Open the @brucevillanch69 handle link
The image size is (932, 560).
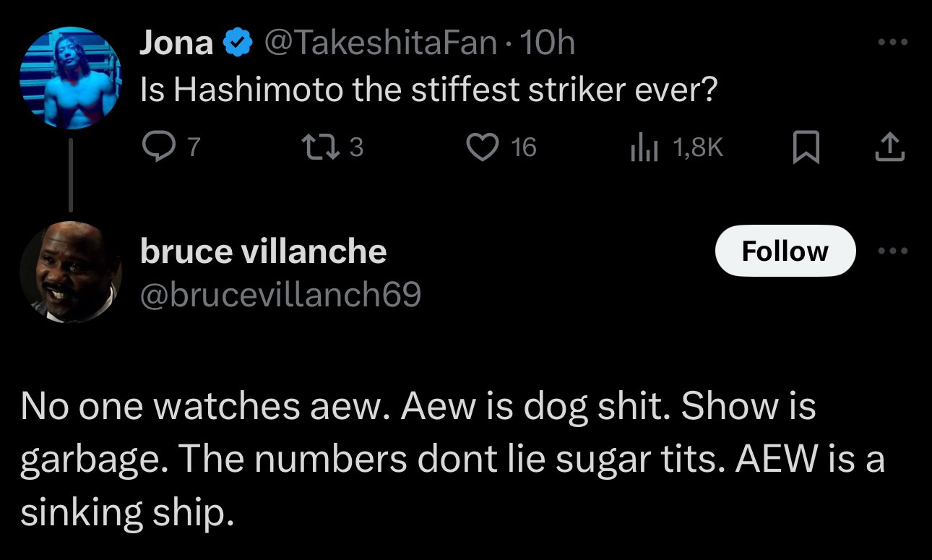(x=280, y=294)
